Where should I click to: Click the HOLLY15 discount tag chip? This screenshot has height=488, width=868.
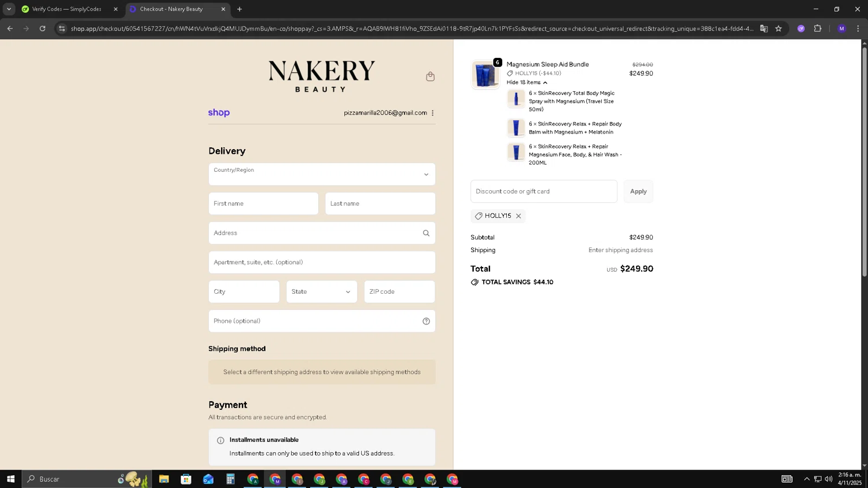pyautogui.click(x=498, y=216)
